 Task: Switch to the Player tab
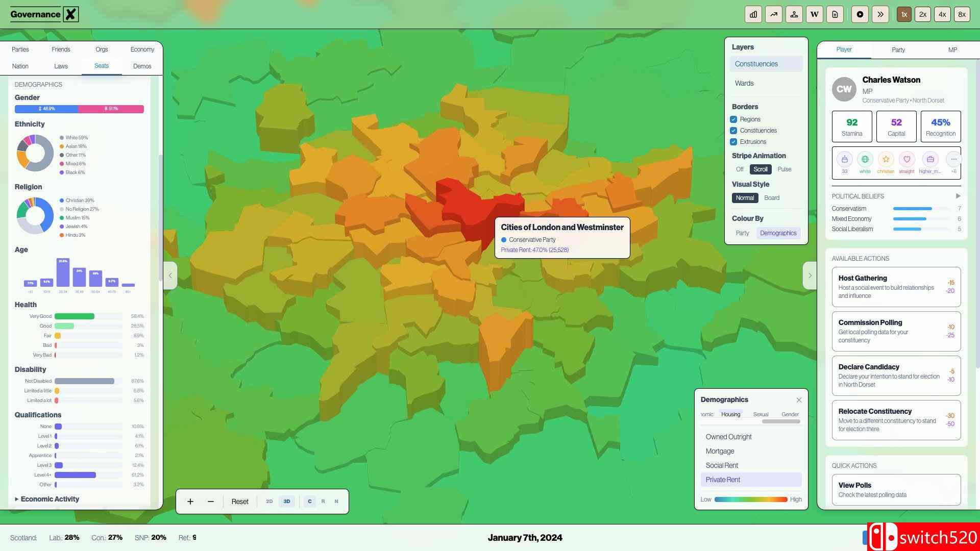click(x=844, y=49)
